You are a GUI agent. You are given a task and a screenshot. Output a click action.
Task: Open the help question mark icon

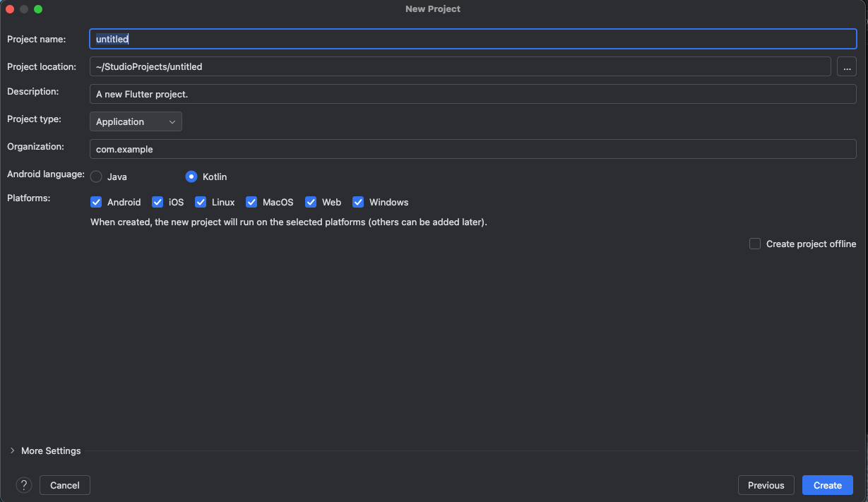[x=24, y=485]
